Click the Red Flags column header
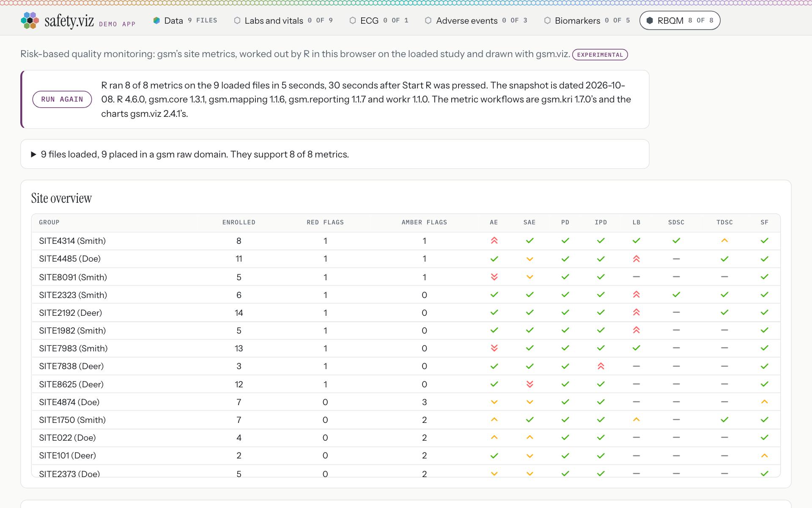This screenshot has height=508, width=812. point(325,222)
